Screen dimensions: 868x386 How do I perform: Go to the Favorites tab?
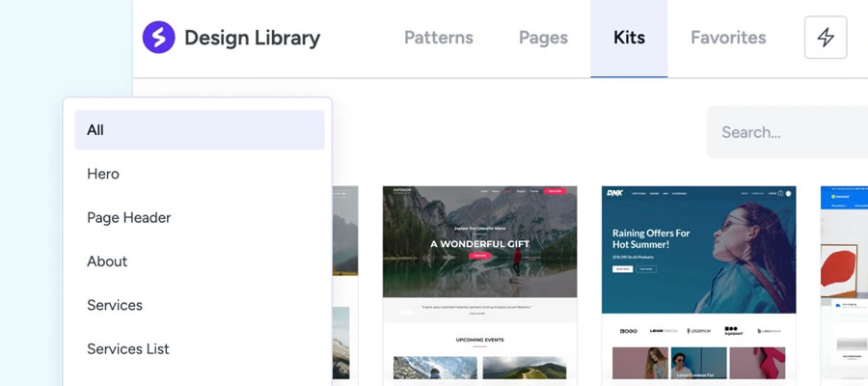(728, 39)
